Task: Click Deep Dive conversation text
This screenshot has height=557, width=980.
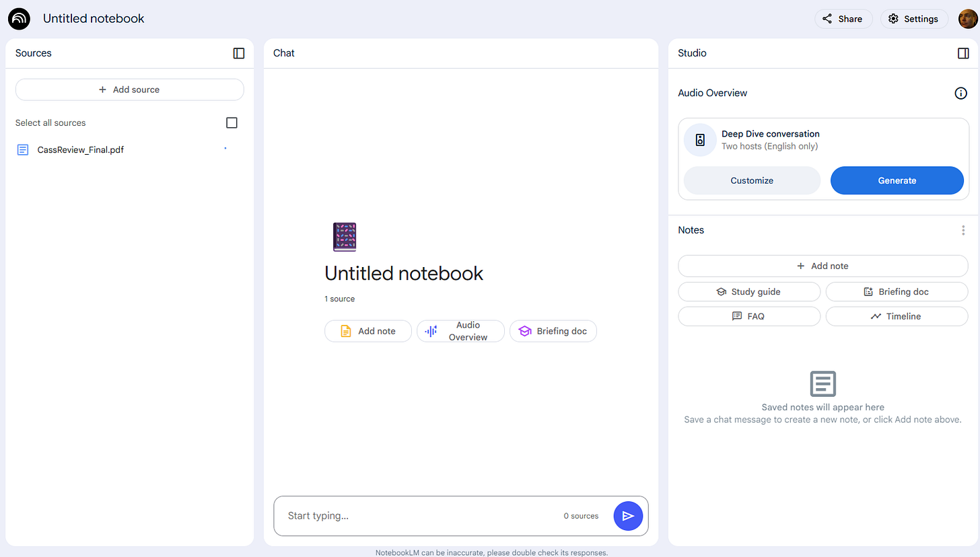Action: coord(771,134)
